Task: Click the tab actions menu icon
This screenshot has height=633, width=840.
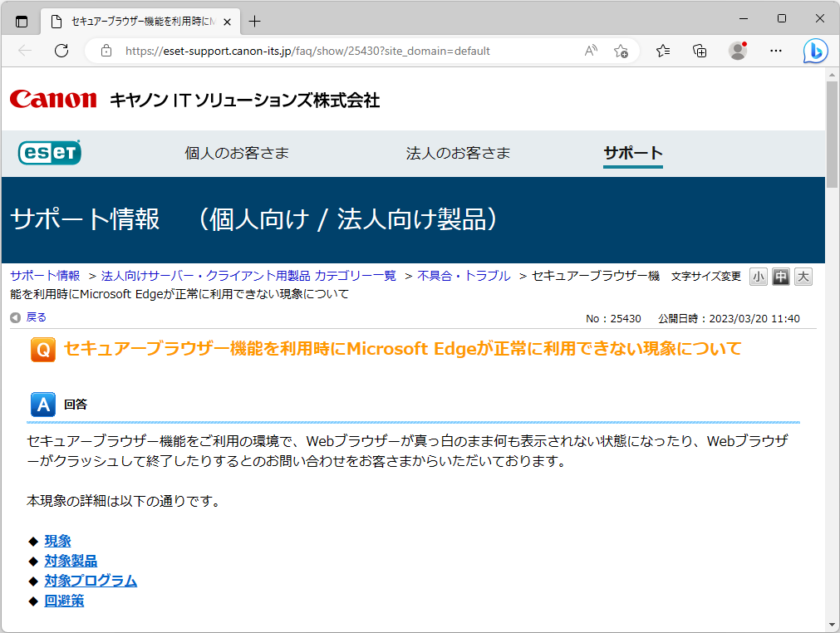Action: 22,22
